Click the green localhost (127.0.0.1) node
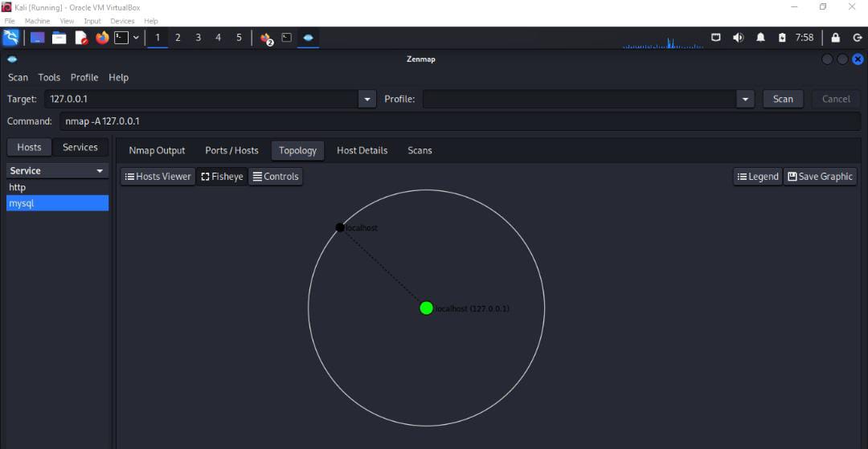This screenshot has width=868, height=449. coord(426,308)
